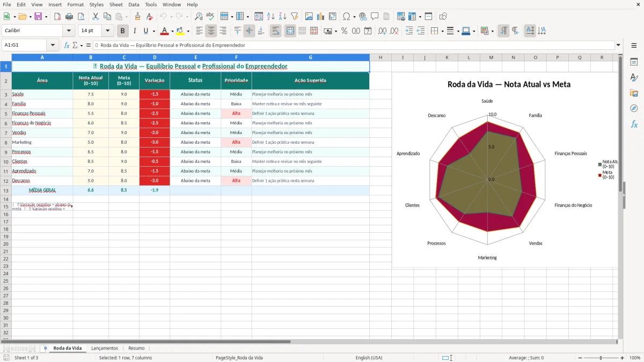
Task: Switch to the Resumo sheet tab
Action: 136,348
